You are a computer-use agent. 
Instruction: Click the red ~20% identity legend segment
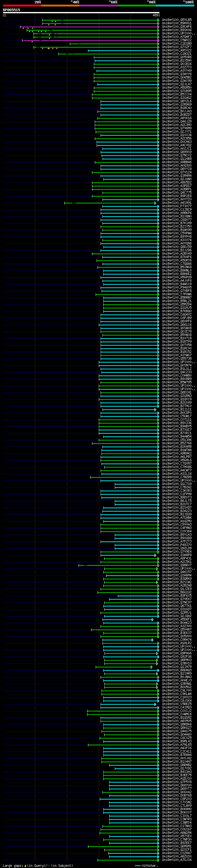22,6
